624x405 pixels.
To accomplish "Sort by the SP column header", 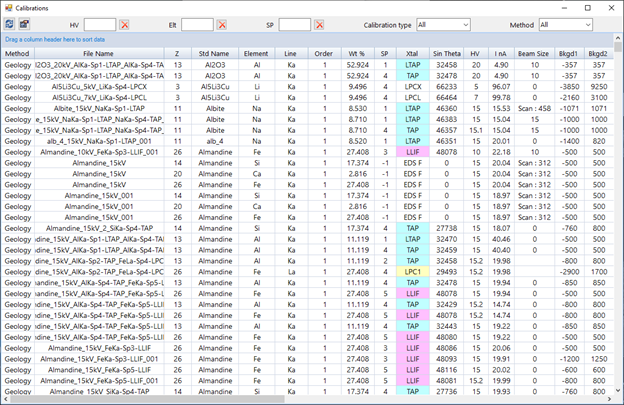I will click(384, 53).
